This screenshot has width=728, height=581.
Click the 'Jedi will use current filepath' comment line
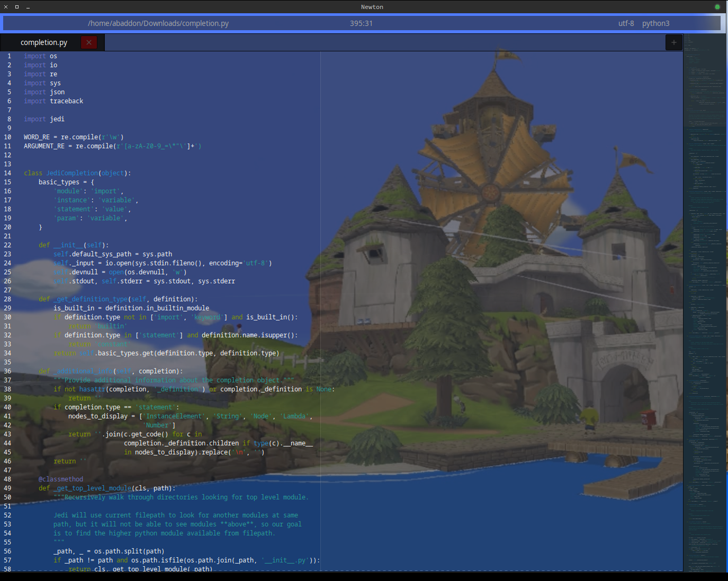click(176, 515)
